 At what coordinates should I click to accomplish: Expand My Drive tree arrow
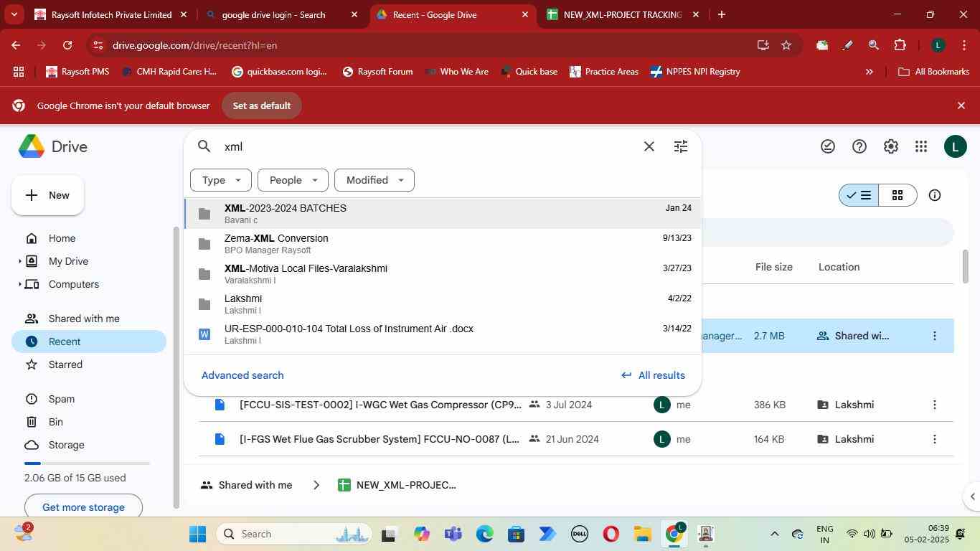click(x=20, y=261)
